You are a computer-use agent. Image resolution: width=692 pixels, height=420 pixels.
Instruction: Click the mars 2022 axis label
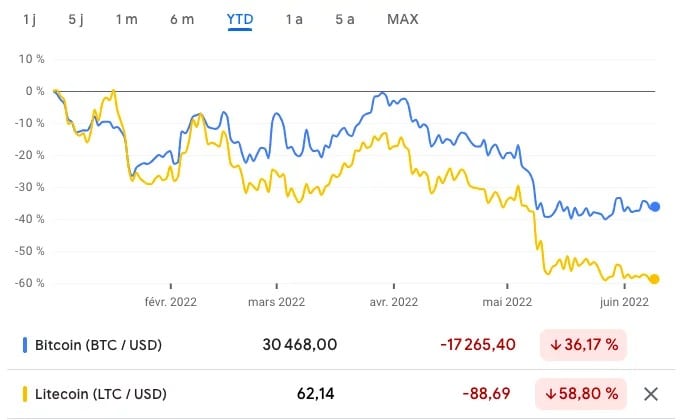pyautogui.click(x=276, y=302)
